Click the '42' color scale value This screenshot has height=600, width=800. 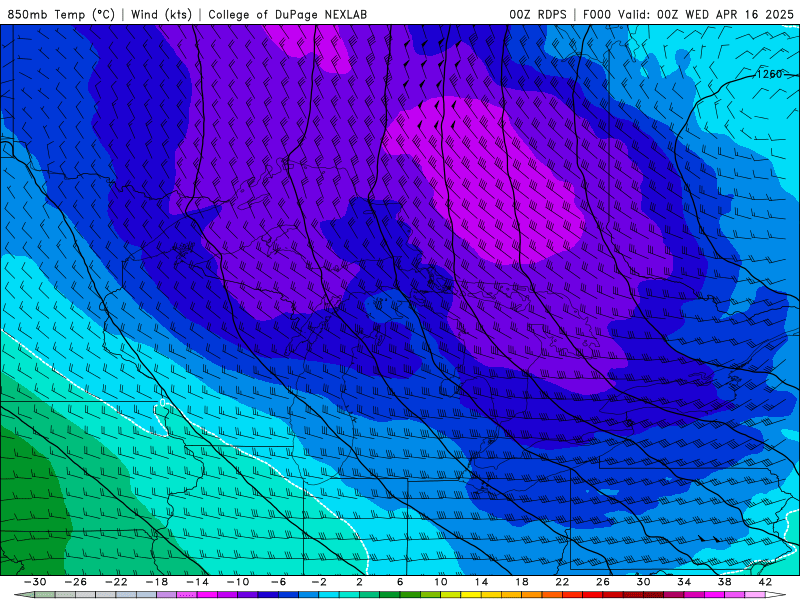point(765,582)
